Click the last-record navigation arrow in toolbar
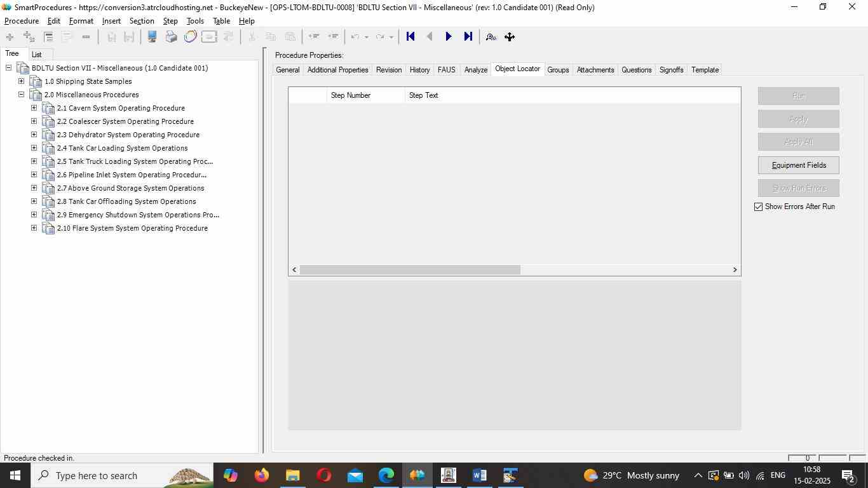 (468, 37)
